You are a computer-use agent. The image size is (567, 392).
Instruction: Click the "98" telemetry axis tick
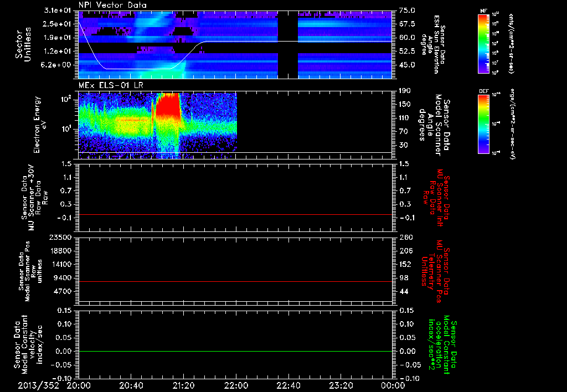[403, 278]
